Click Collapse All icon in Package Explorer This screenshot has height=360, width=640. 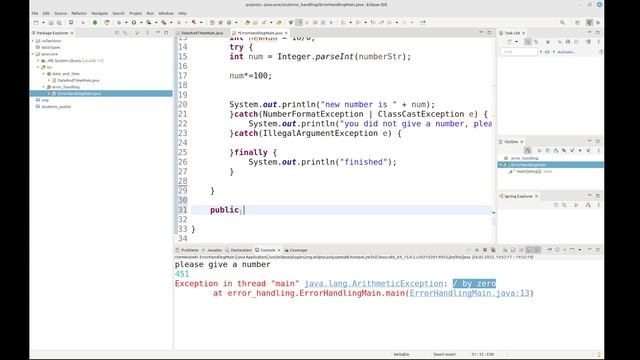coord(117,33)
